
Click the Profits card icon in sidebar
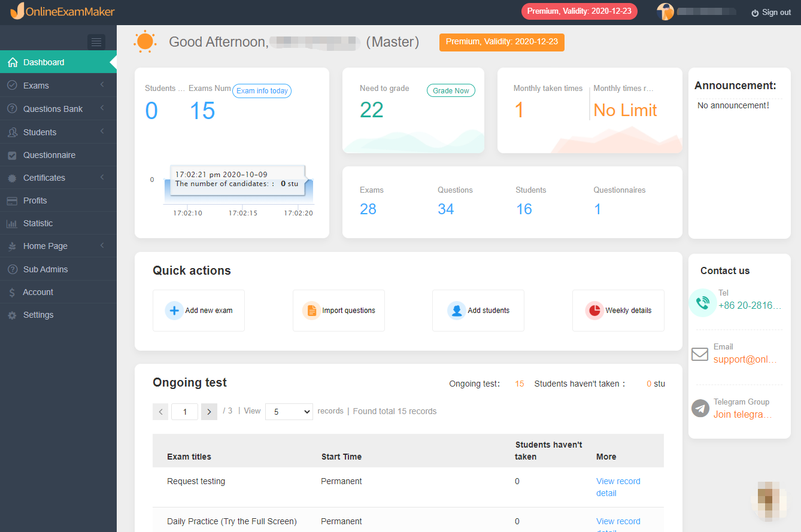[x=12, y=200]
